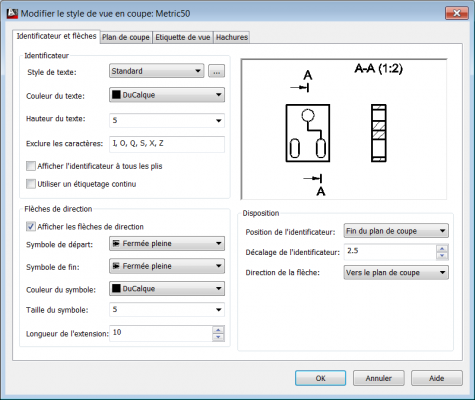Screen dimensions: 475x400
Task: Open the Symbole de départ dropdown
Action: [x=167, y=244]
